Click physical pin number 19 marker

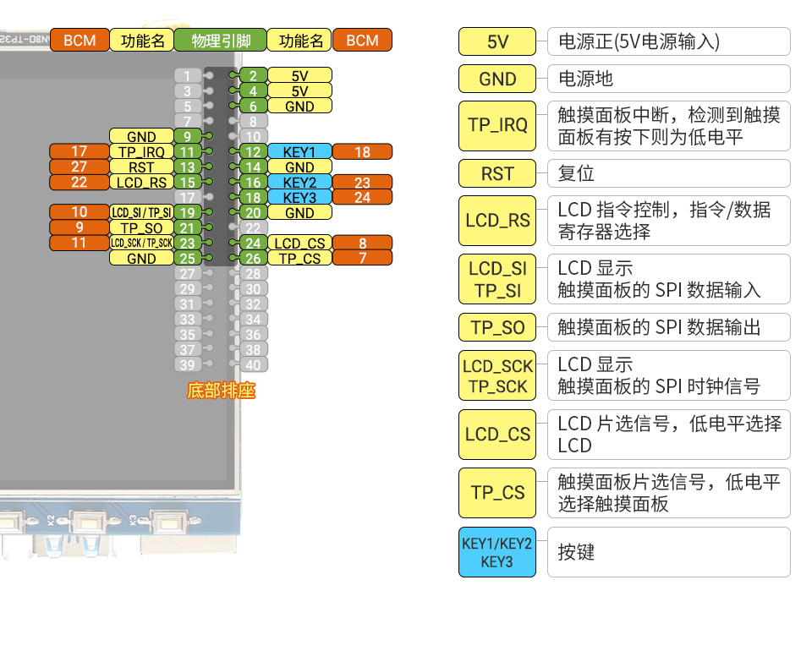187,213
